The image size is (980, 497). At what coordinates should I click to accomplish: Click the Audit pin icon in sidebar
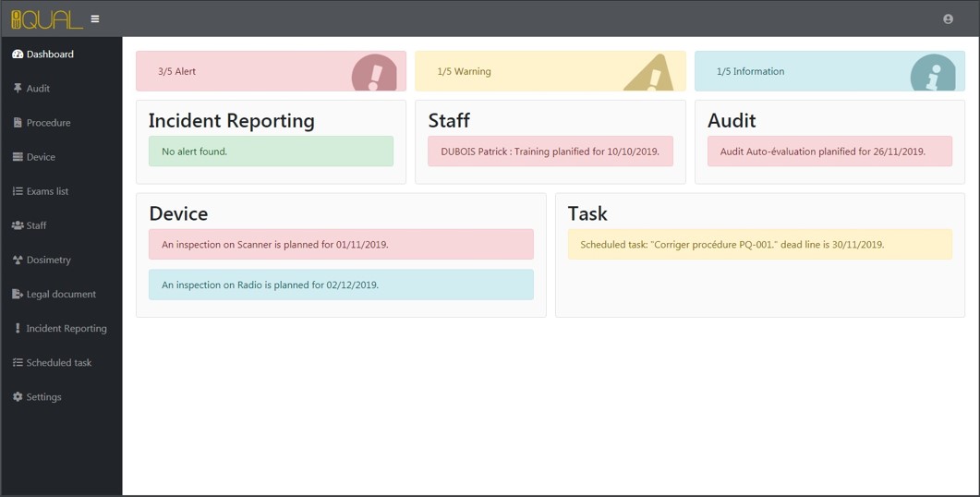point(18,88)
